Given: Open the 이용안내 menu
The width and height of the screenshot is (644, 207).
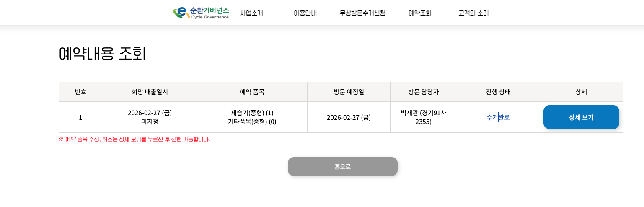Looking at the screenshot, I should click(x=305, y=13).
